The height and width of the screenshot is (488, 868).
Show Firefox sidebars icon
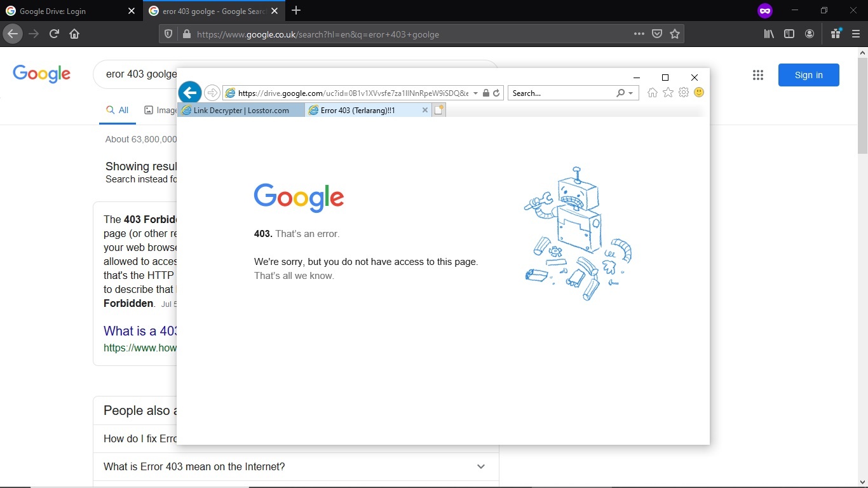(x=789, y=34)
